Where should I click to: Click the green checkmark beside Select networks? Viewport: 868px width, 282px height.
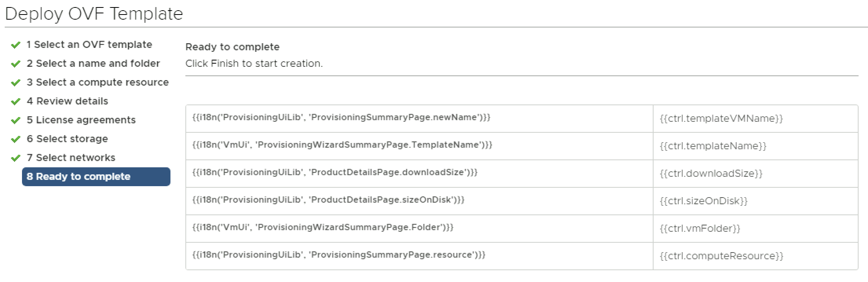pos(16,158)
